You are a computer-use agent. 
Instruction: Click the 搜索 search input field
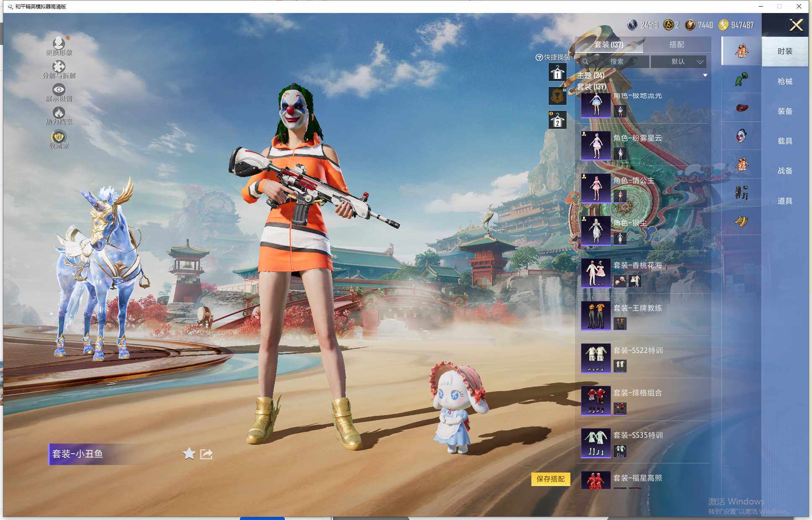(616, 62)
